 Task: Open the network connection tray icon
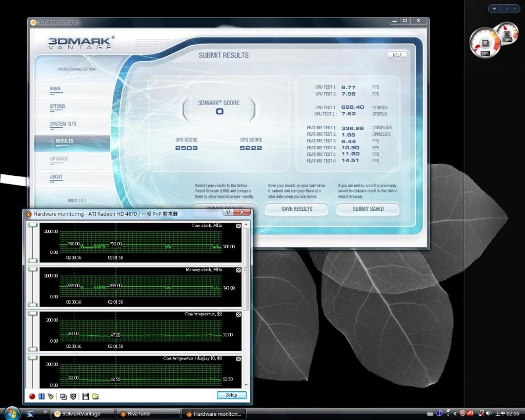point(481,414)
